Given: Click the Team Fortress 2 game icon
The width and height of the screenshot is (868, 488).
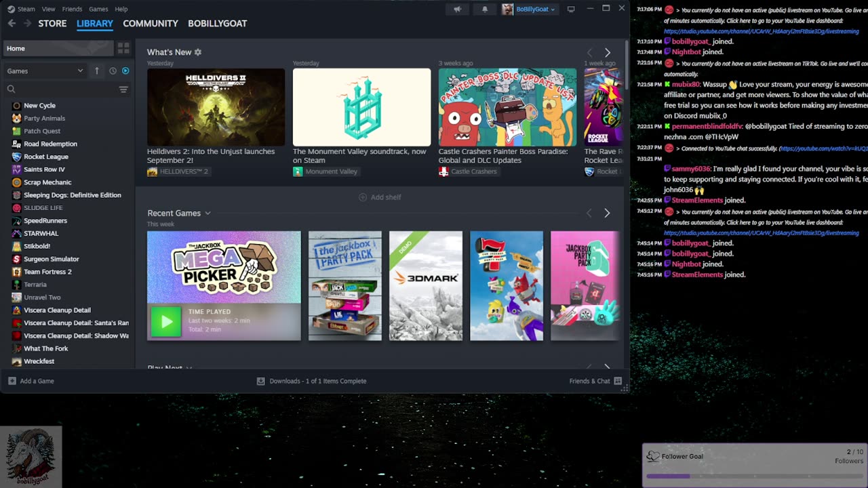Looking at the screenshot, I should coord(16,272).
